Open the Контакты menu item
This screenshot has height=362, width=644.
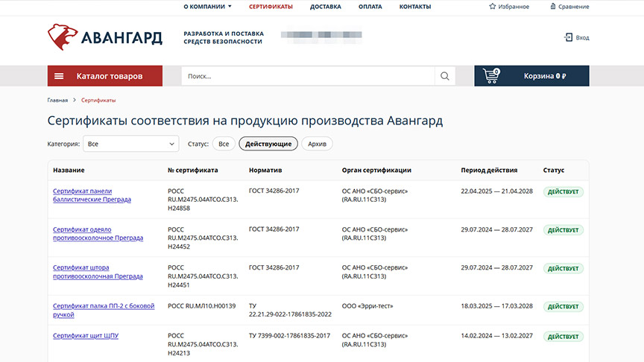pos(415,7)
